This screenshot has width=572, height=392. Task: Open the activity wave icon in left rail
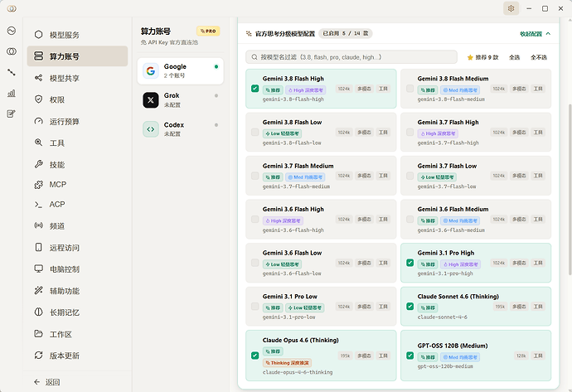(x=12, y=31)
